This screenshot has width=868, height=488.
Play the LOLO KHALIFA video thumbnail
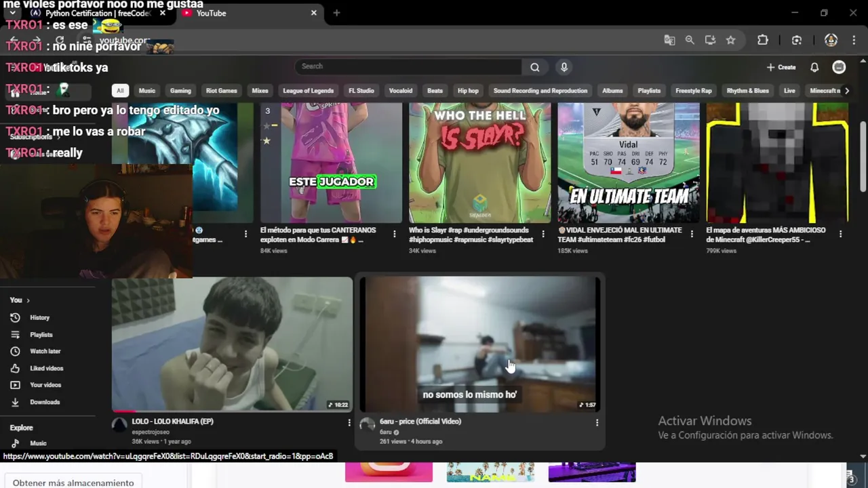pos(232,344)
